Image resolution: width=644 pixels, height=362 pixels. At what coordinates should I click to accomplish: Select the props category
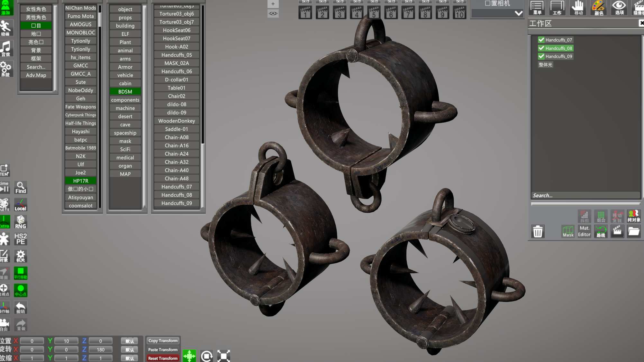click(x=125, y=18)
